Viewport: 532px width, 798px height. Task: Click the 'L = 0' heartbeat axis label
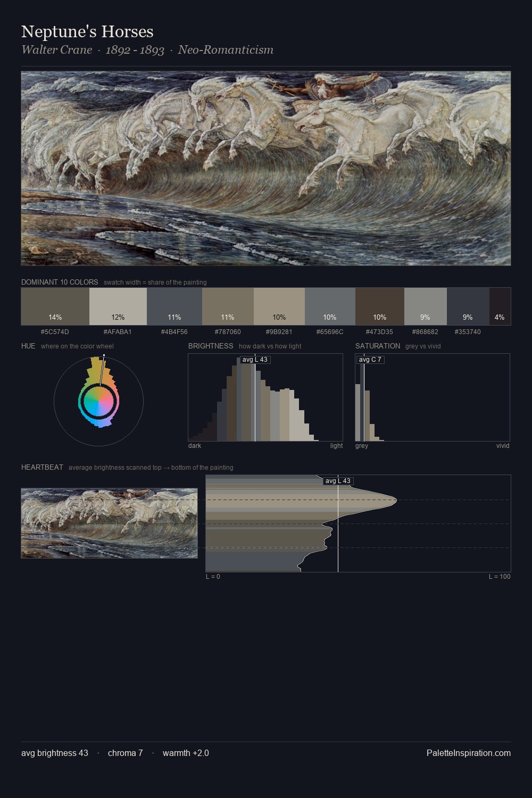pos(213,577)
